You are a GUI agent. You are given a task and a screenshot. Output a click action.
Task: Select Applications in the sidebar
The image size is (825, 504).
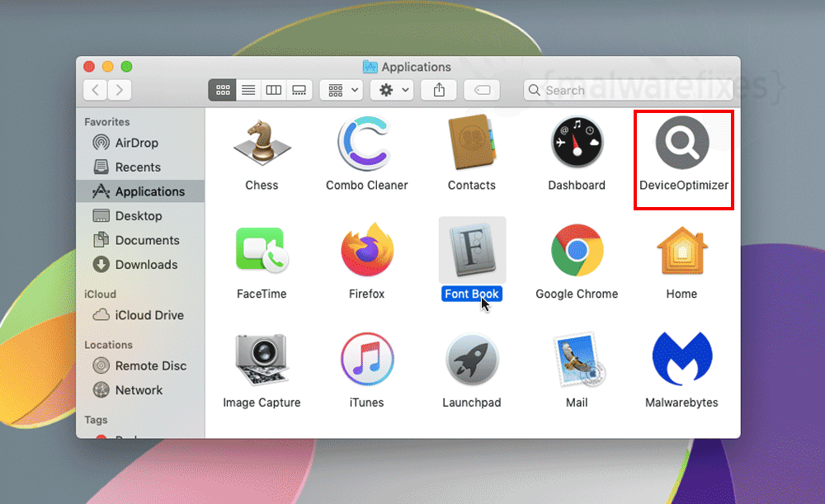pyautogui.click(x=140, y=191)
